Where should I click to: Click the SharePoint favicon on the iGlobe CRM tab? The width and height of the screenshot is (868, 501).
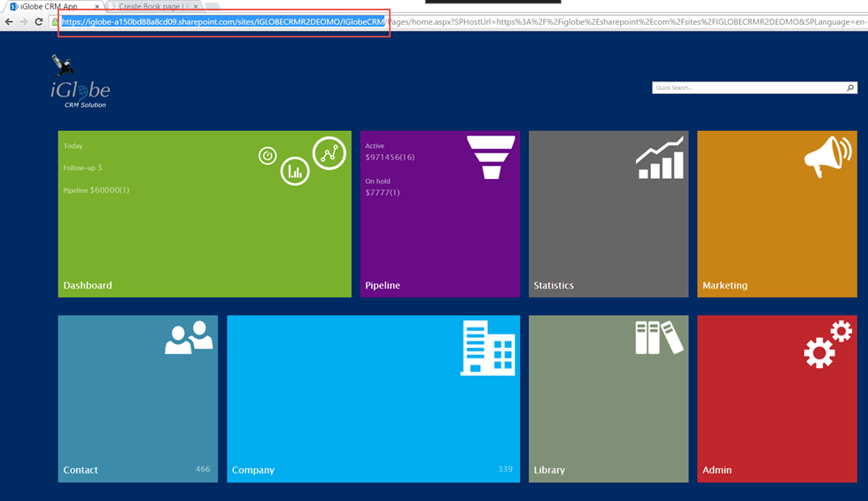click(x=14, y=6)
